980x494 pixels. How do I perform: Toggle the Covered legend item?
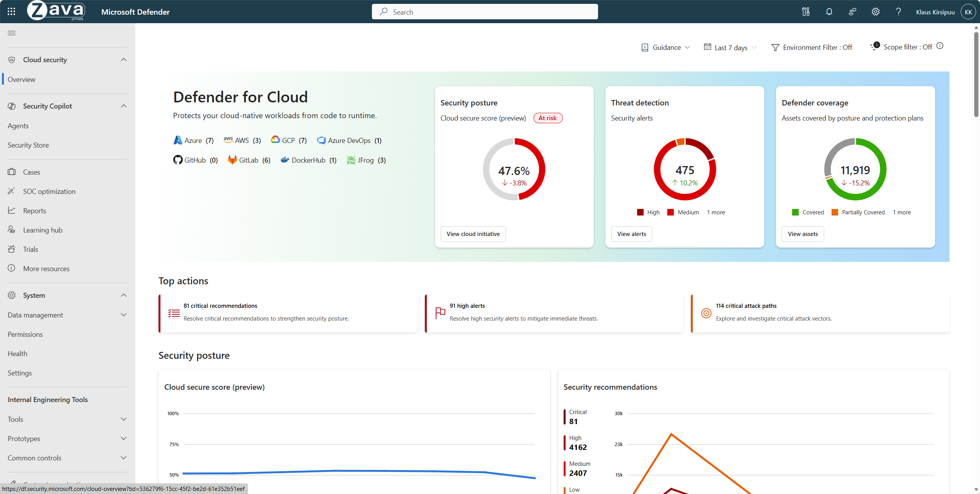tap(808, 212)
